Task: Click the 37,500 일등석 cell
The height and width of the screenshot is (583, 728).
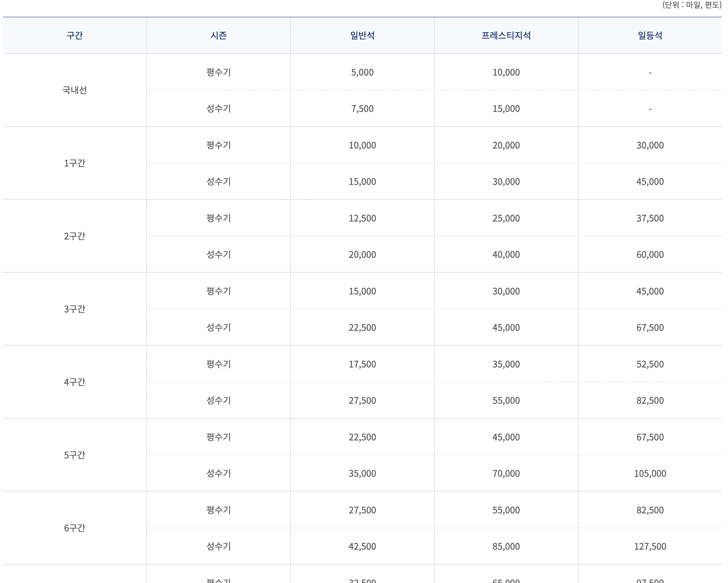Action: (x=650, y=218)
